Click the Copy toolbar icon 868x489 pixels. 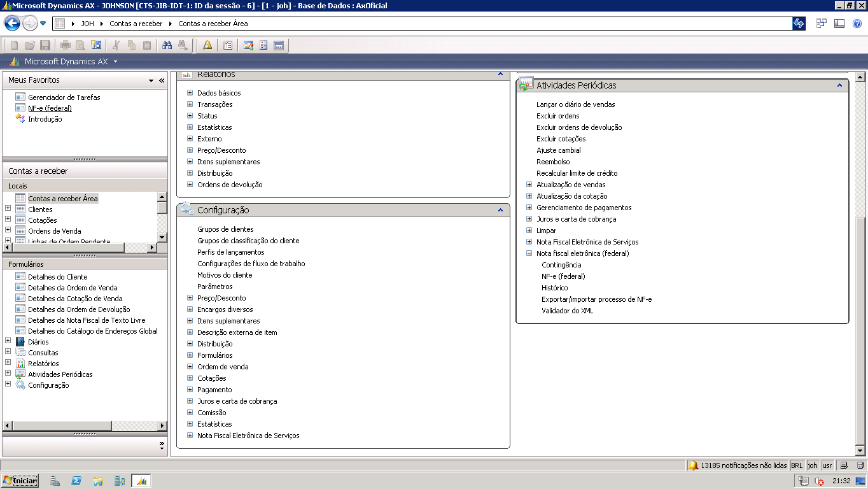coord(132,45)
